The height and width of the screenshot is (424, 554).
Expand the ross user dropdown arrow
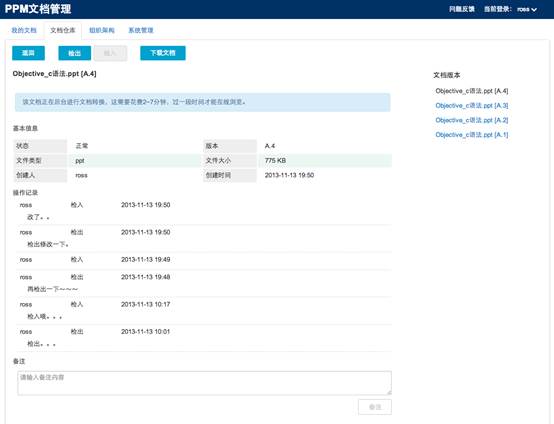coord(534,10)
